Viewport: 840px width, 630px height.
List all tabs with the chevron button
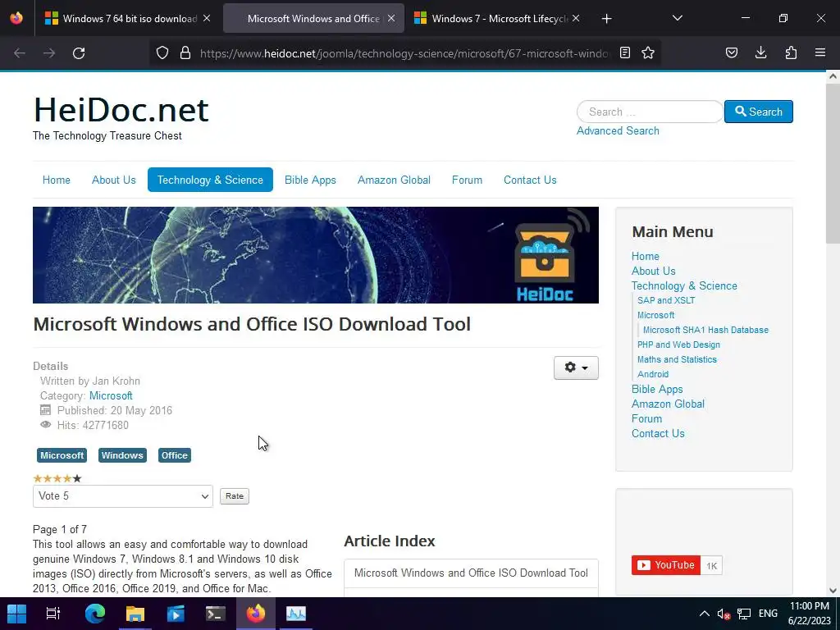(x=677, y=18)
